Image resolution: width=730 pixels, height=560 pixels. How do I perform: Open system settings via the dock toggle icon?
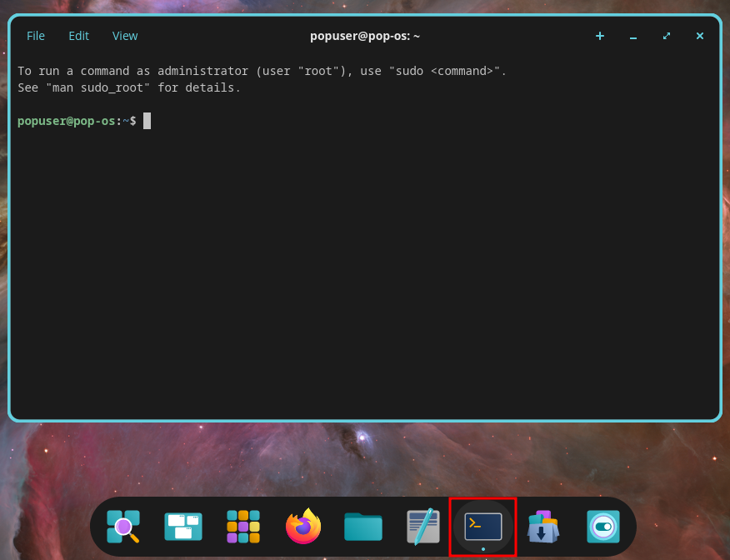click(602, 527)
